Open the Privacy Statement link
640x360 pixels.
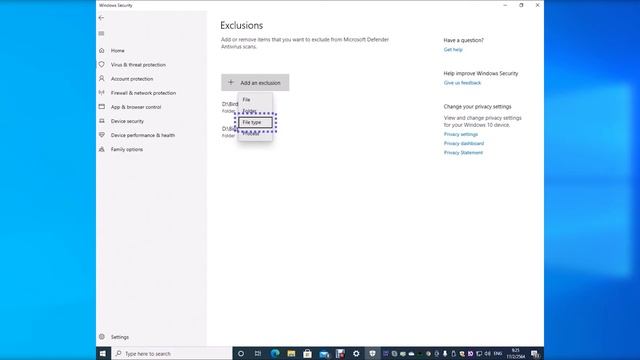[x=463, y=153]
